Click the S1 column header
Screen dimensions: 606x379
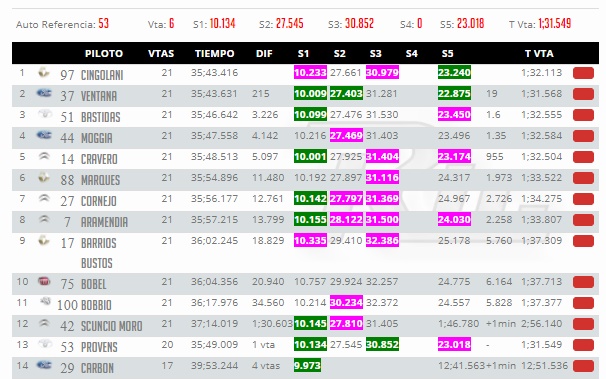(x=303, y=53)
